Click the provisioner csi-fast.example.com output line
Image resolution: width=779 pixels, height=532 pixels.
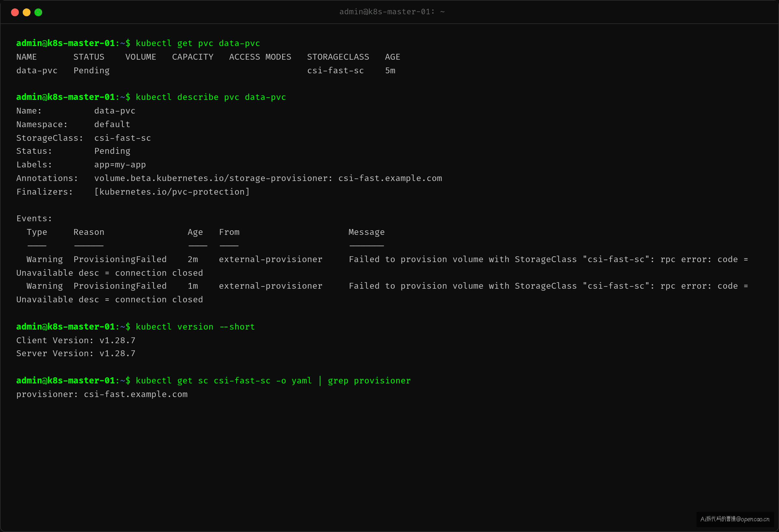[102, 394]
